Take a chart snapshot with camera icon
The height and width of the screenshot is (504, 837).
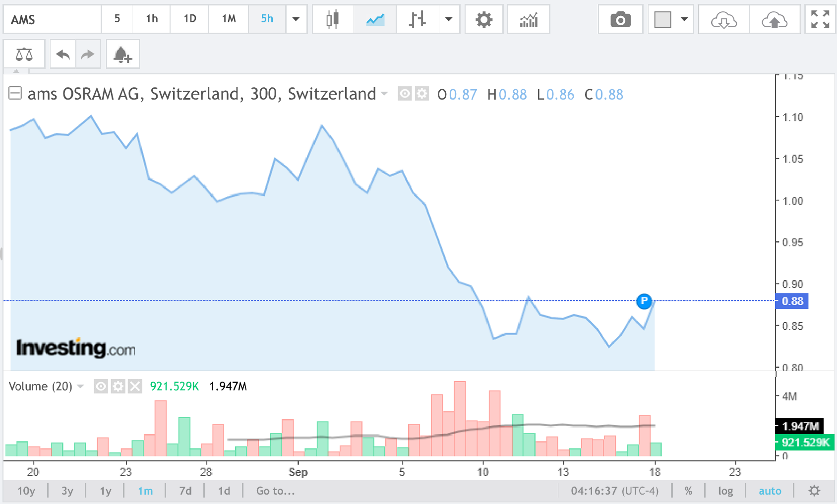tap(620, 19)
